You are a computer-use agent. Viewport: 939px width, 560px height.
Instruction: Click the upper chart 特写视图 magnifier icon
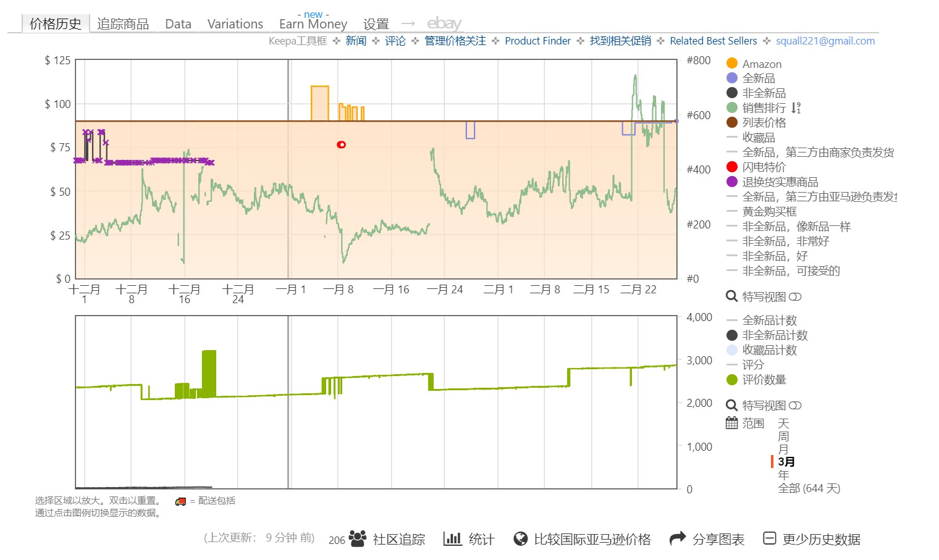(x=731, y=297)
